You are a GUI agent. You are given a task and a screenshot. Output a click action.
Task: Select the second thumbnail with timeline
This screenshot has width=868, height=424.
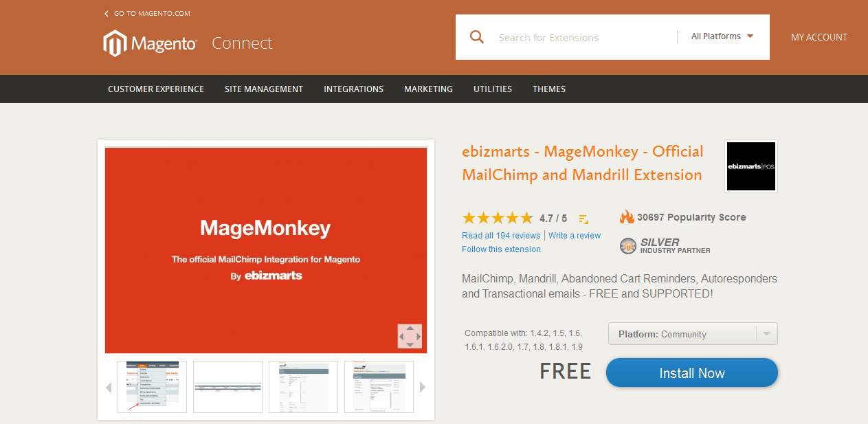227,387
